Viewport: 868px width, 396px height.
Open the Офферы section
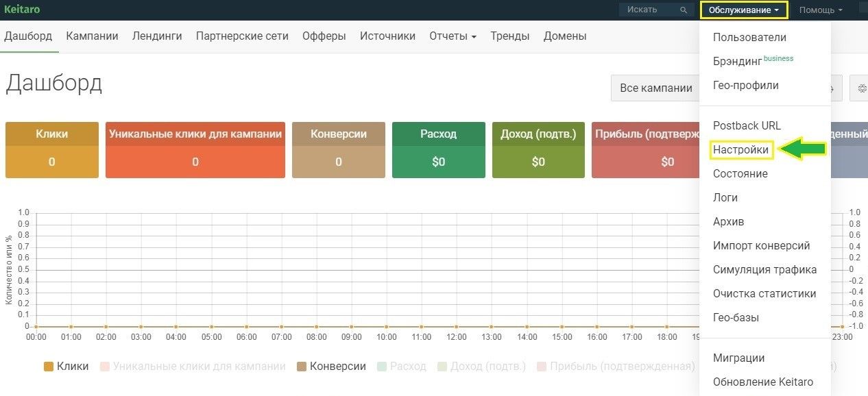point(324,36)
